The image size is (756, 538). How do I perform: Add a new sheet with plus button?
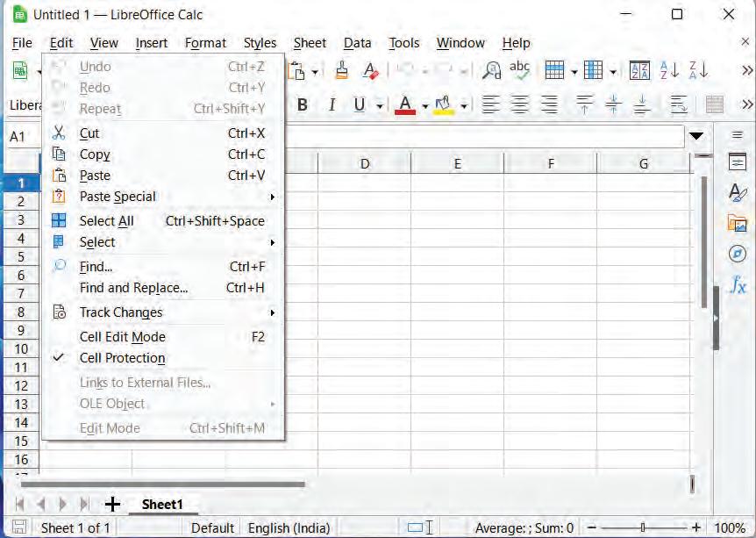(x=112, y=505)
